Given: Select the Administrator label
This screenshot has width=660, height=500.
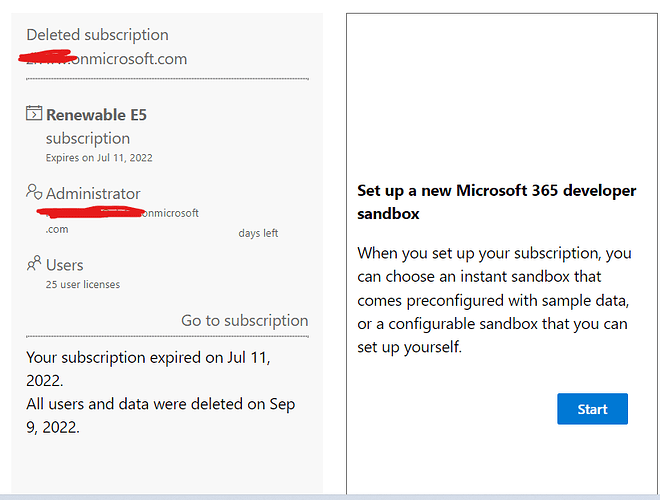Looking at the screenshot, I should coord(93,193).
